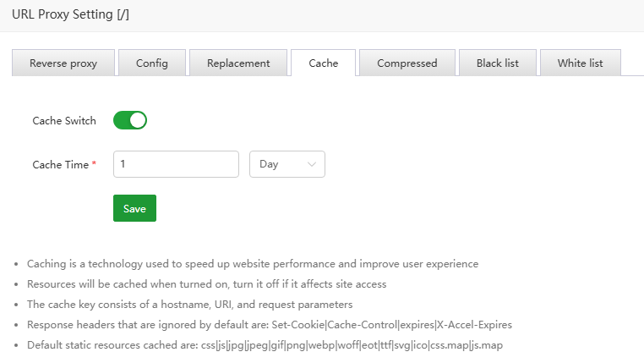Click the Cache Time label

60,165
